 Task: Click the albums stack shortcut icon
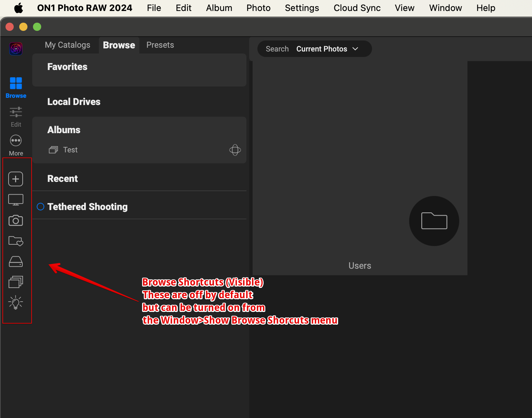16,282
